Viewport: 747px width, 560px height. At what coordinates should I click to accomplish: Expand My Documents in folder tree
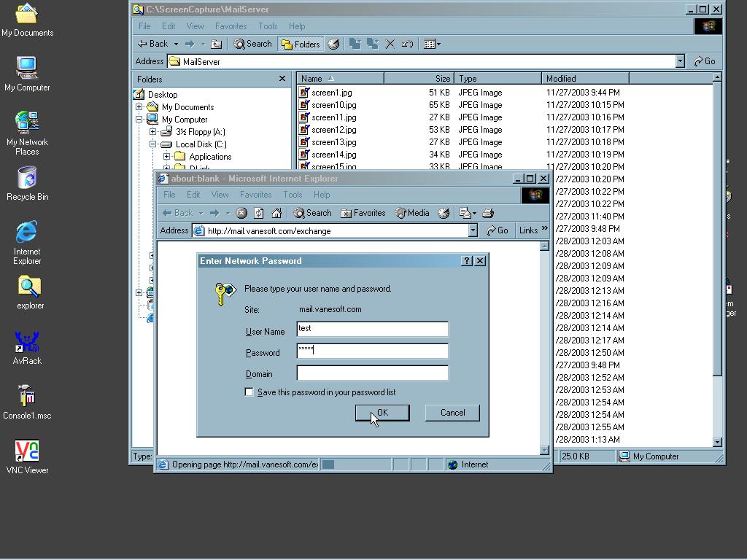139,106
